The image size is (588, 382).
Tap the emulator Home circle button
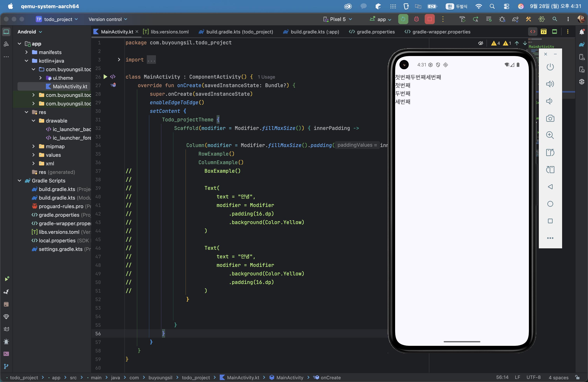(550, 204)
